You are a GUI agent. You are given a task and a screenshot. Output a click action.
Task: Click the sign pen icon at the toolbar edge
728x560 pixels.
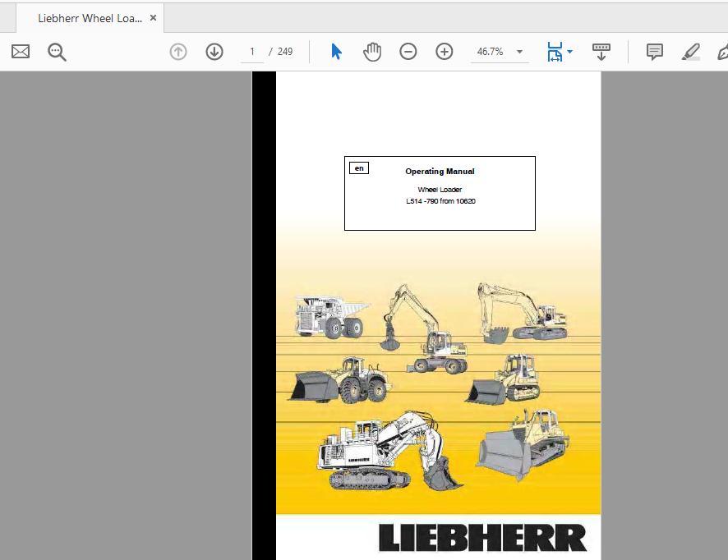[x=722, y=52]
